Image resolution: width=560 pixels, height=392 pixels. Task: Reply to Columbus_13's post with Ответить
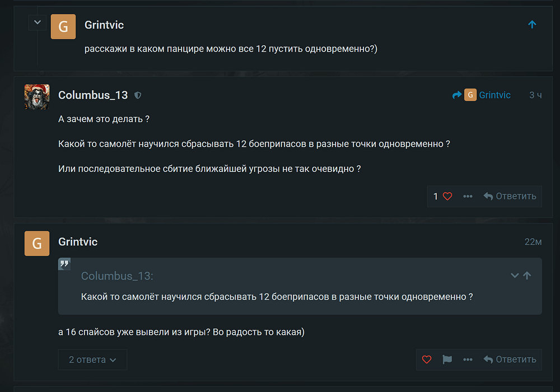(510, 197)
